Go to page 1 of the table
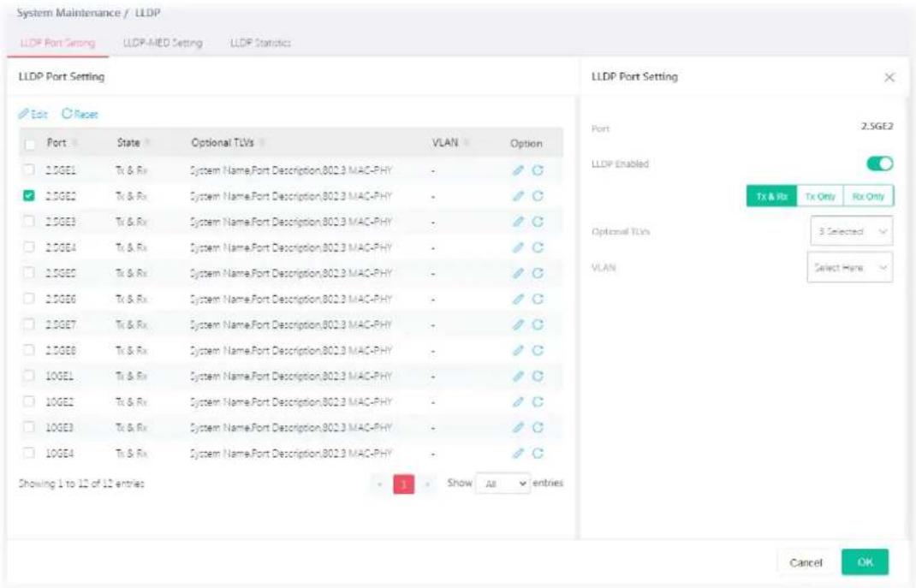Viewport: 916px width, 588px height. pos(404,484)
